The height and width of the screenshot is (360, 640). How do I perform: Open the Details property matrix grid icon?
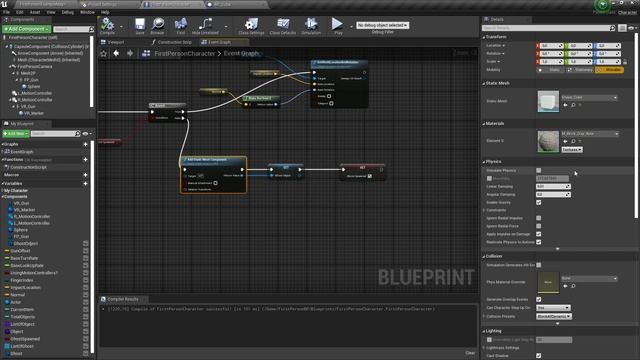point(622,28)
